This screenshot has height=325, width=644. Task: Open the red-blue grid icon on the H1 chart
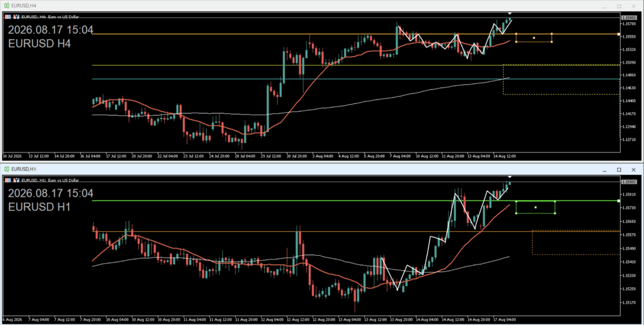[x=8, y=180]
